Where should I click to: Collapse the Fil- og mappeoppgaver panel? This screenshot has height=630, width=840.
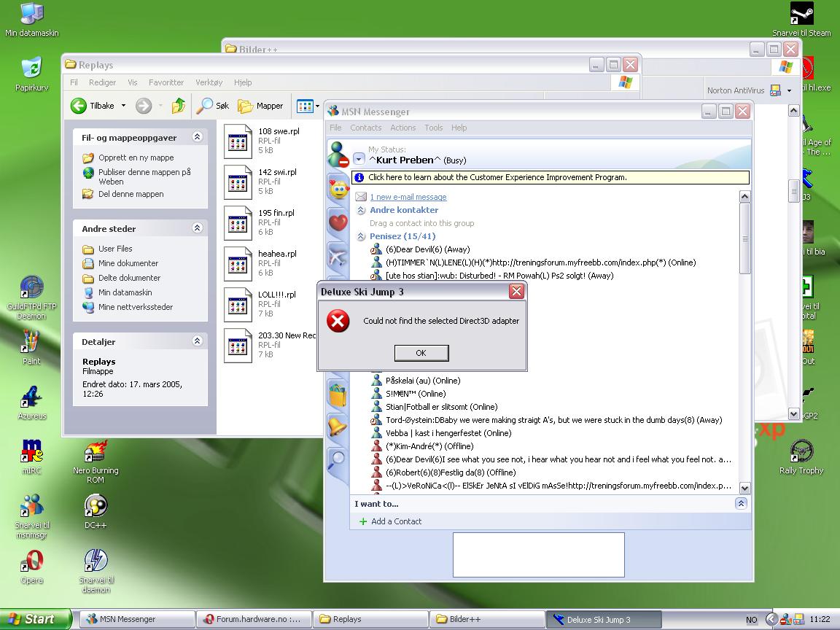point(197,137)
